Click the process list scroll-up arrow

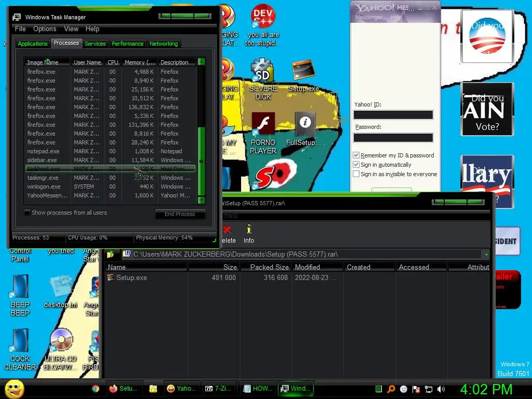click(x=201, y=62)
